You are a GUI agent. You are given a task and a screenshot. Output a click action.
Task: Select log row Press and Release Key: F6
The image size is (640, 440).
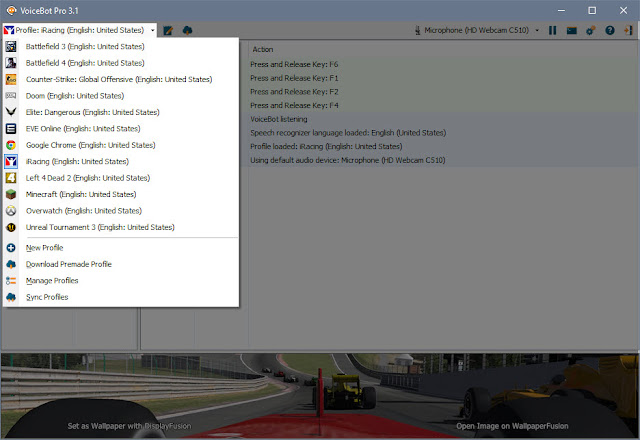pos(443,64)
